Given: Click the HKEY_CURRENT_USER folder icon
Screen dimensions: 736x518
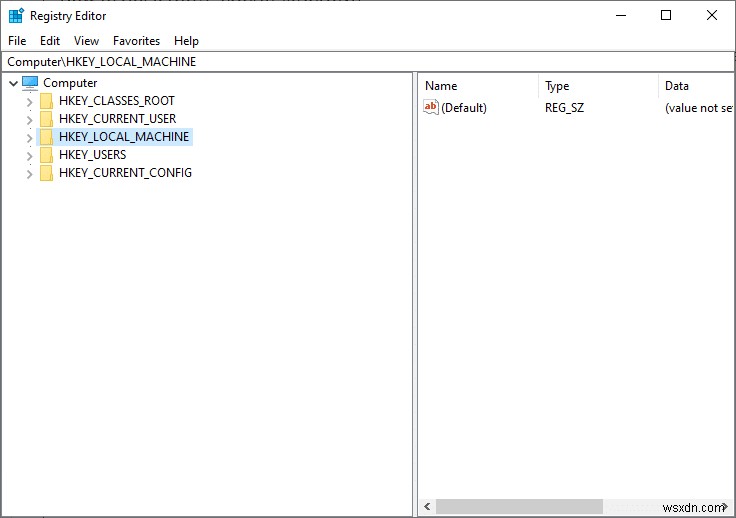Looking at the screenshot, I should (46, 119).
